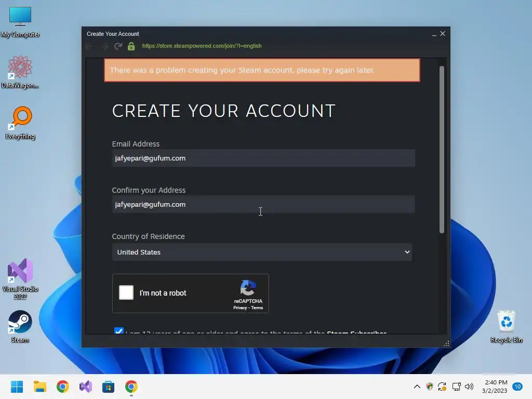532x399 pixels.
Task: Open the network status tray icon
Action: click(456, 387)
